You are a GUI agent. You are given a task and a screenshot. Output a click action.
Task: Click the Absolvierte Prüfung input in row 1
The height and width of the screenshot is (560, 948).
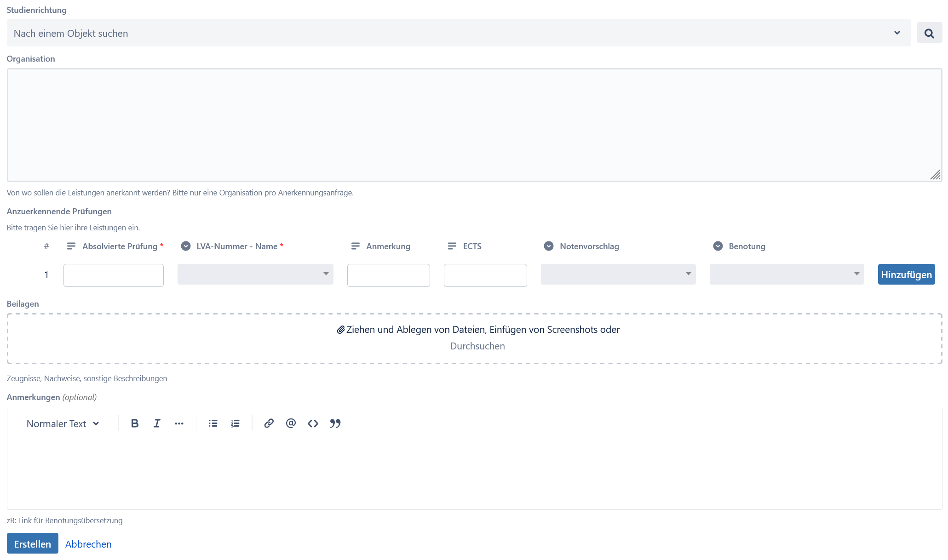pos(114,275)
